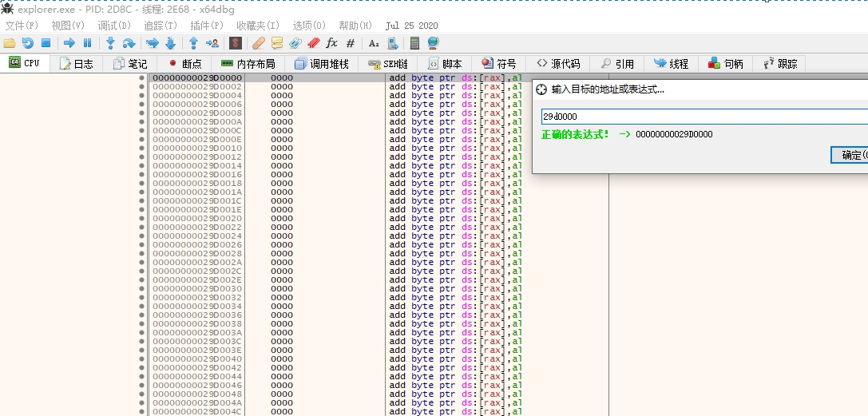Click the address expression input field
This screenshot has width=868, height=416.
(703, 117)
